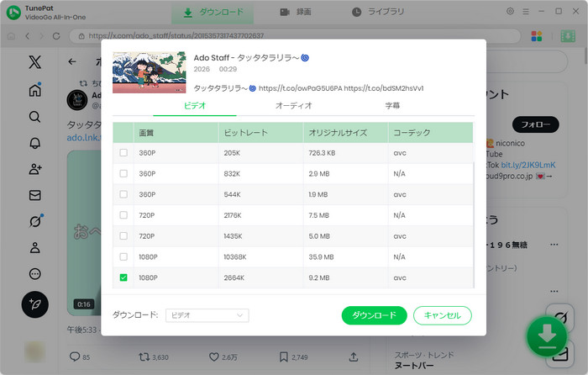This screenshot has width=588, height=375.
Task: Click the ヌートバー trend entry
Action: click(x=414, y=366)
